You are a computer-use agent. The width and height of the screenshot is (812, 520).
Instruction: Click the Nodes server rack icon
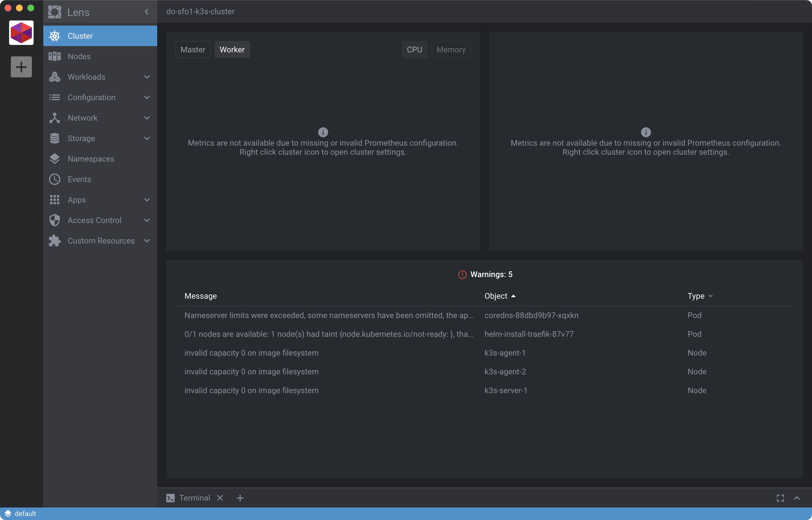[x=54, y=56]
